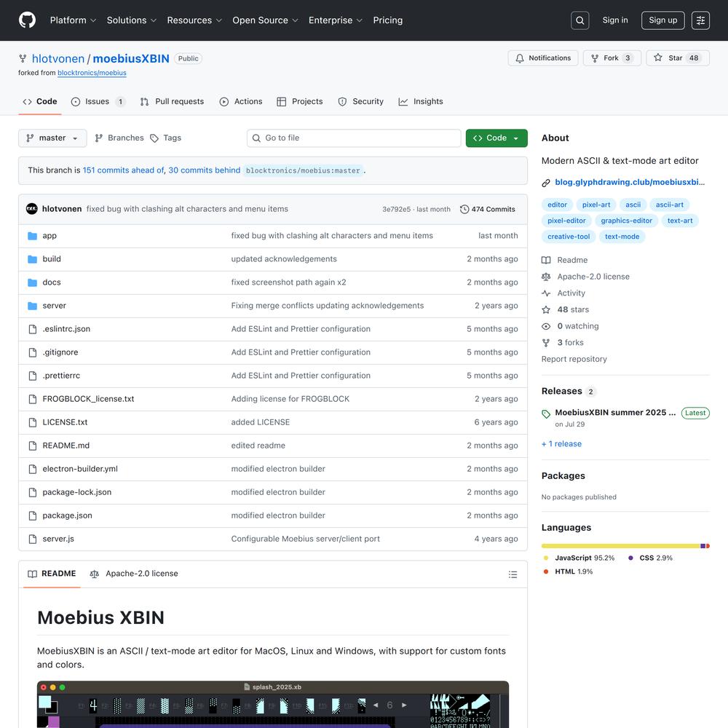Select the pixel-art topic tag

pos(596,205)
